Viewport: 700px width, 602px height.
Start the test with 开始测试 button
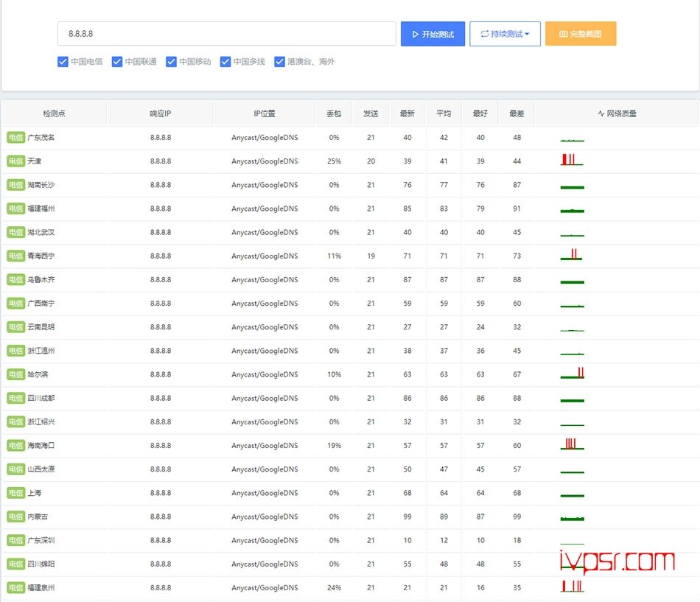point(433,34)
